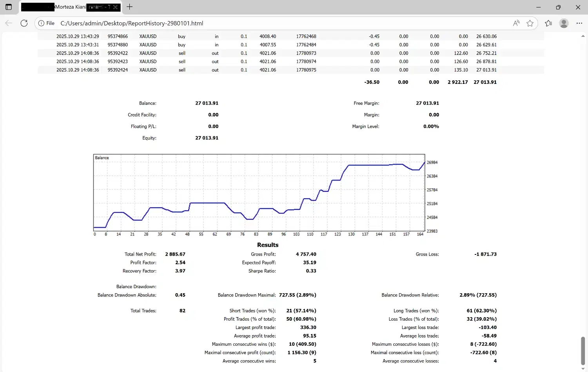
Task: View site information next to File
Action: [x=41, y=23]
